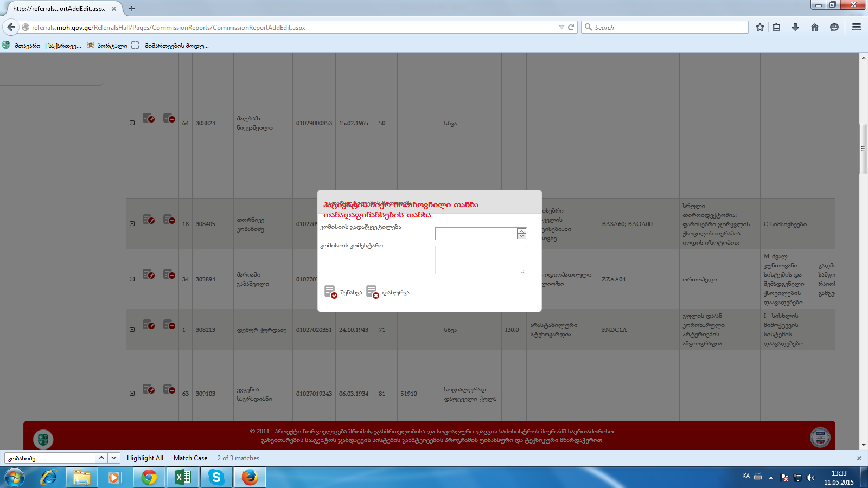The height and width of the screenshot is (488, 868).
Task: Expand row 308824 with plus icon
Action: [x=132, y=123]
